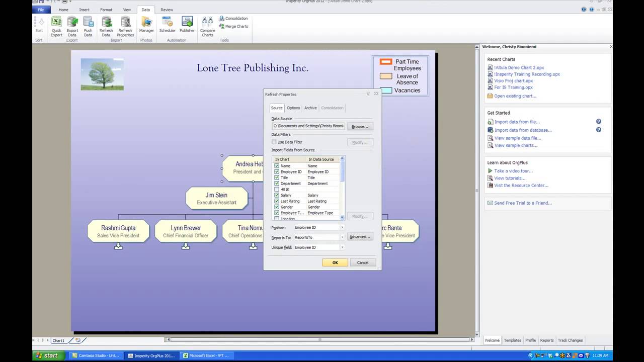644x362 pixels.
Task: Click the Part Time Employees legend swatch
Action: tap(386, 62)
